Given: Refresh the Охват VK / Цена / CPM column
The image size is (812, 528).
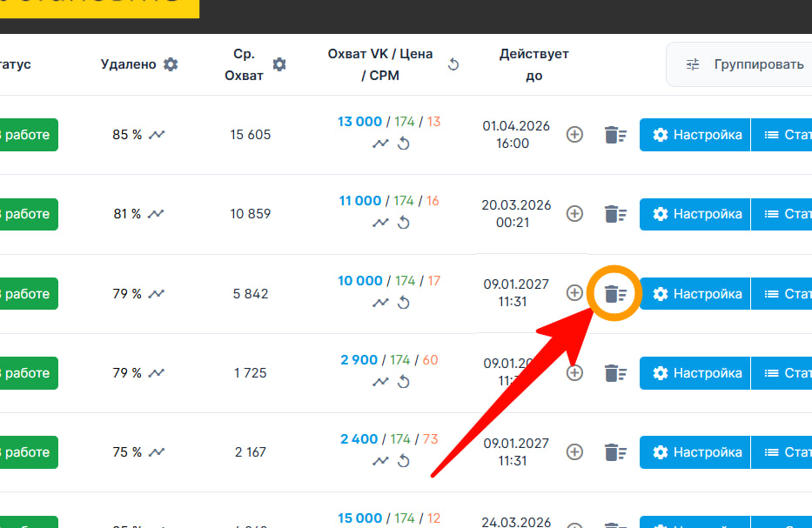Looking at the screenshot, I should 453,64.
